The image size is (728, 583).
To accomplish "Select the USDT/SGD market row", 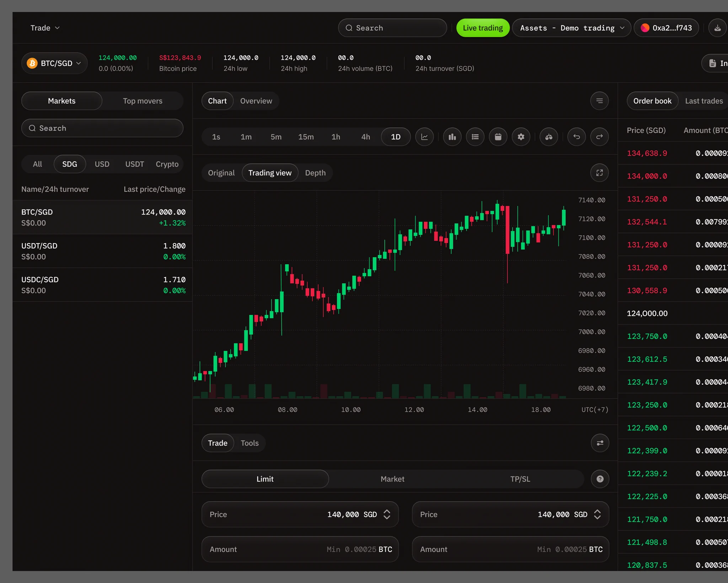I will [103, 251].
